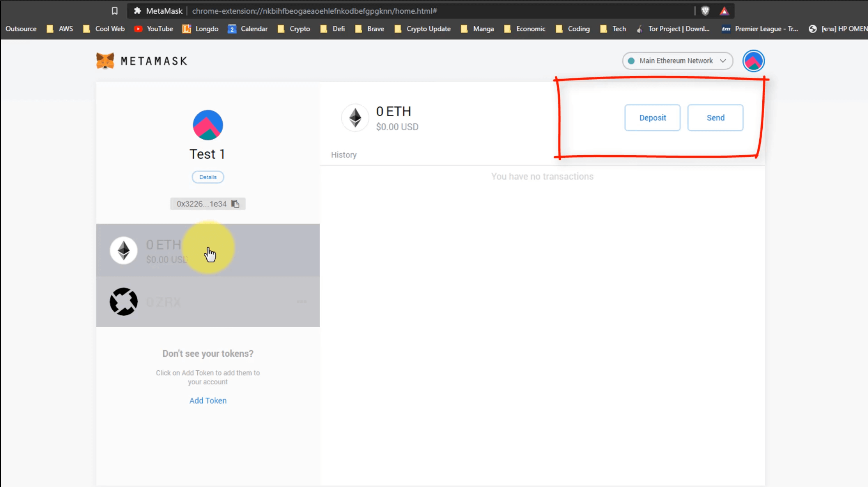Open the Manga bookmarks folder
The height and width of the screenshot is (487, 868).
tap(478, 29)
